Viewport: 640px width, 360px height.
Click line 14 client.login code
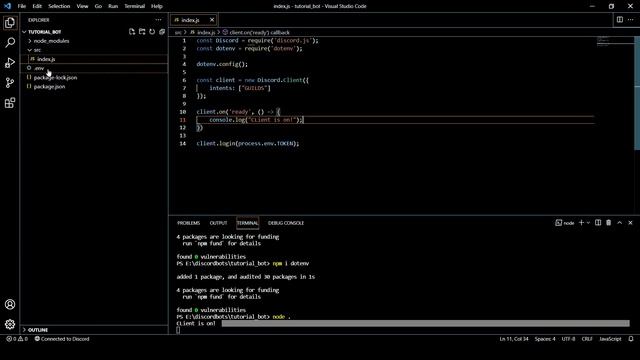coord(248,143)
